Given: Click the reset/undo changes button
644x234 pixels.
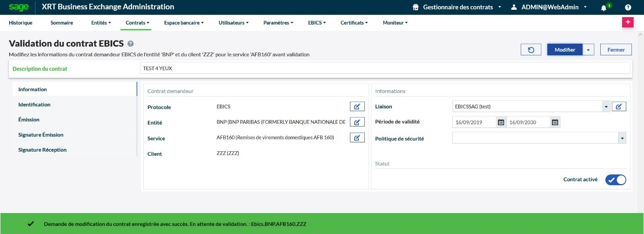Looking at the screenshot, I should (x=531, y=50).
